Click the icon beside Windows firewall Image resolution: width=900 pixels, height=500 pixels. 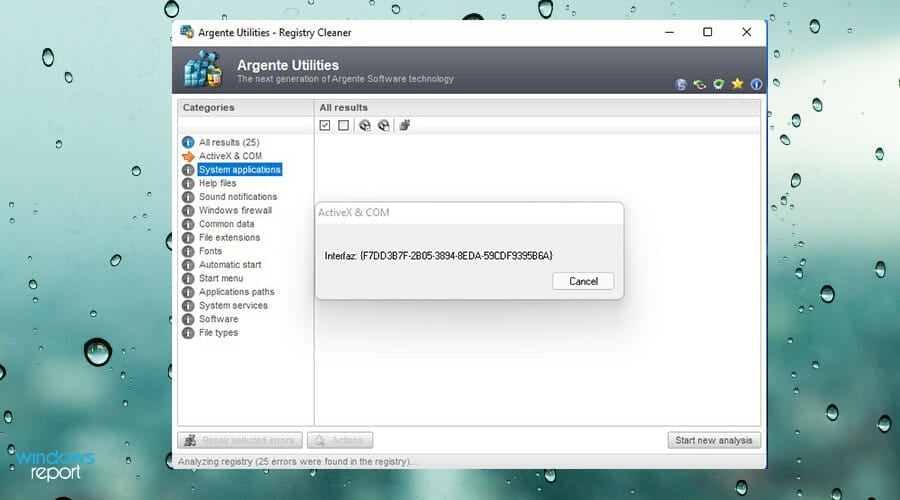click(x=188, y=210)
